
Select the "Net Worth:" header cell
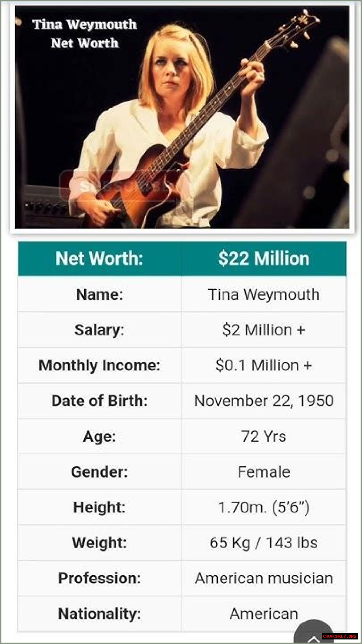point(99,259)
